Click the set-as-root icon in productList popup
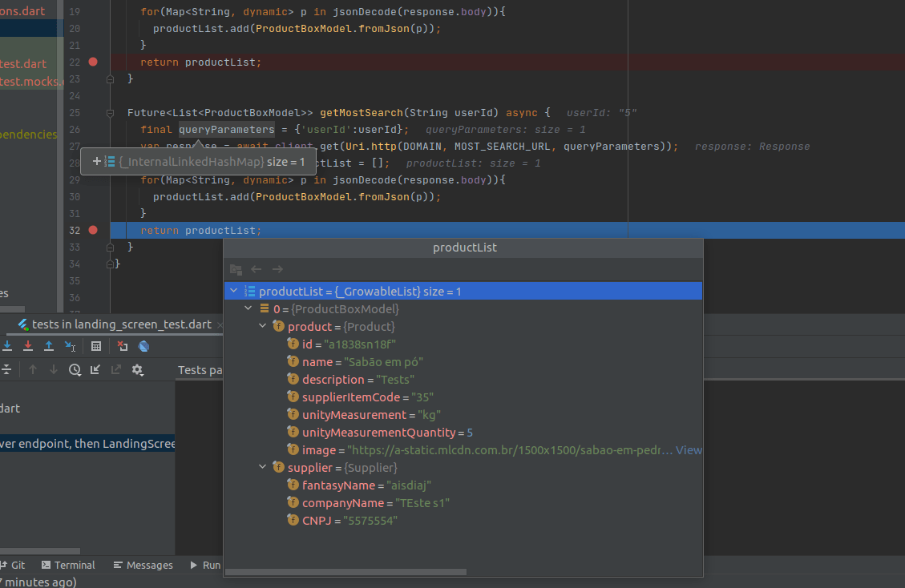 click(236, 269)
